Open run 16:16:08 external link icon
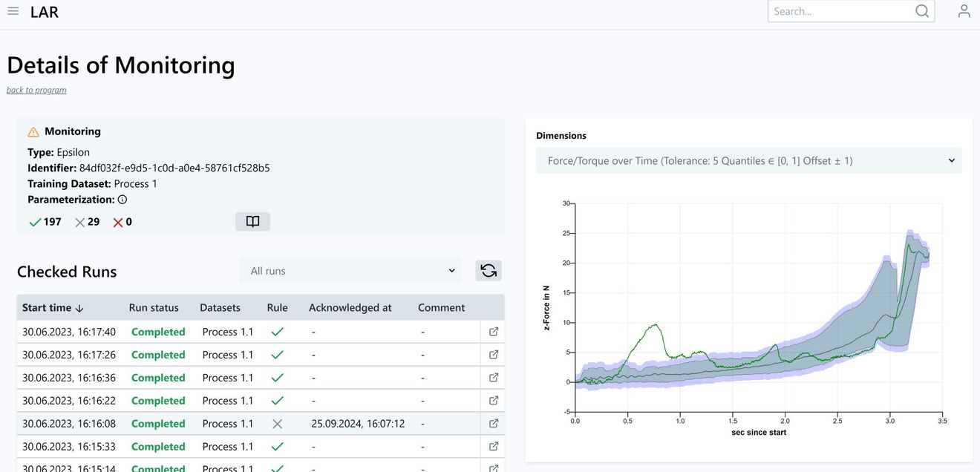980x472 pixels. click(x=494, y=424)
